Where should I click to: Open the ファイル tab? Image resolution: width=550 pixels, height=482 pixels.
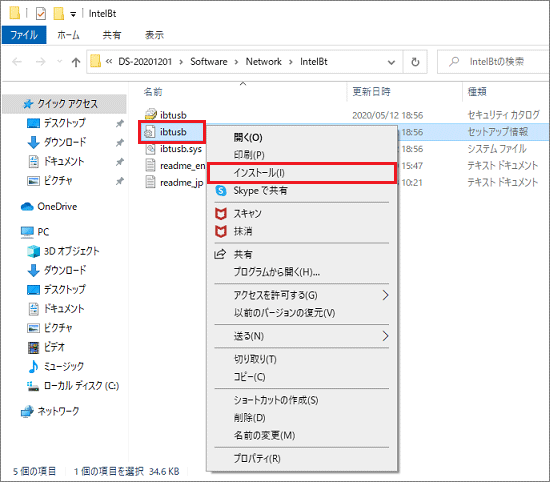coord(24,35)
